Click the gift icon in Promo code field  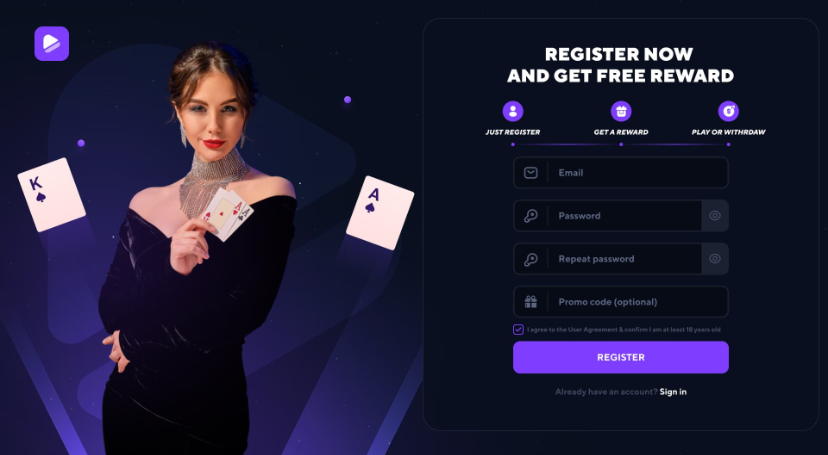531,302
